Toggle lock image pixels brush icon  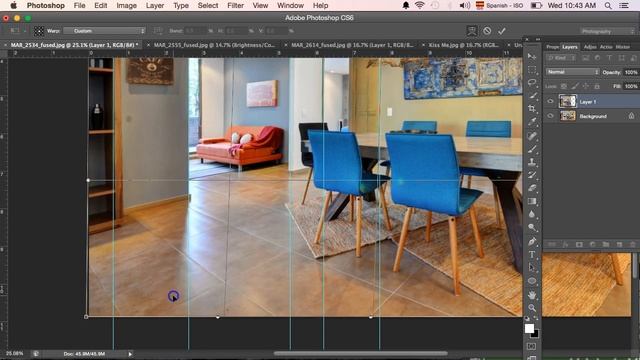point(575,86)
